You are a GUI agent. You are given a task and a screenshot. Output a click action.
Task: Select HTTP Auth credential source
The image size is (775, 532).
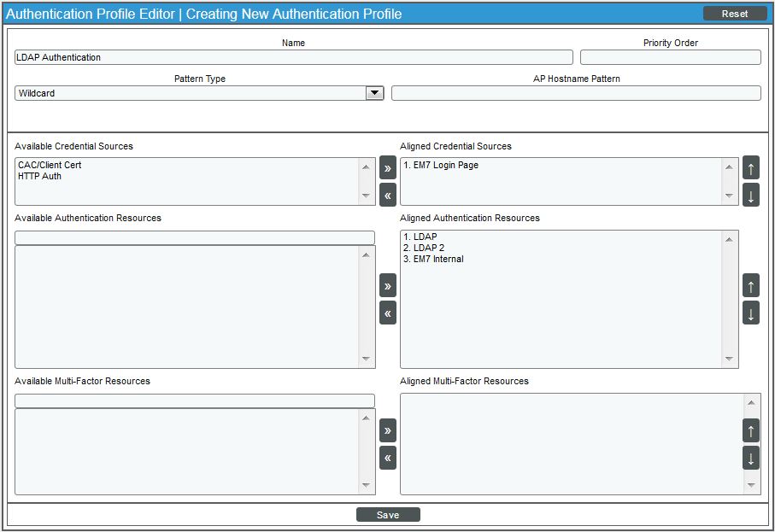click(x=38, y=174)
